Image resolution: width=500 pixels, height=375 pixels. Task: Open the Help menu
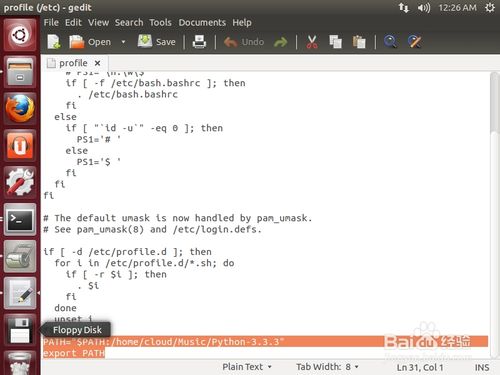coord(242,23)
